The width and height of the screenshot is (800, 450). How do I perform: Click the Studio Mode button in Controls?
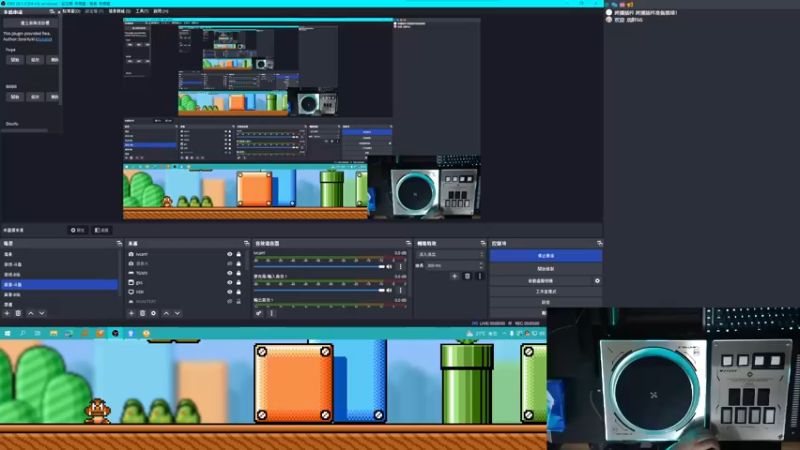click(545, 291)
